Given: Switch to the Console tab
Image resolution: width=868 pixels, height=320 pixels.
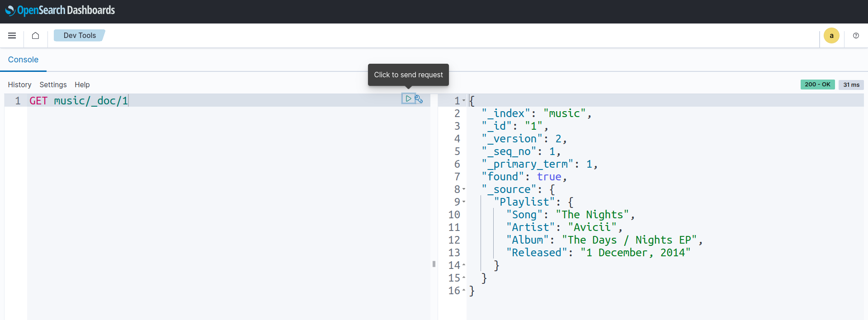Looking at the screenshot, I should [x=23, y=60].
